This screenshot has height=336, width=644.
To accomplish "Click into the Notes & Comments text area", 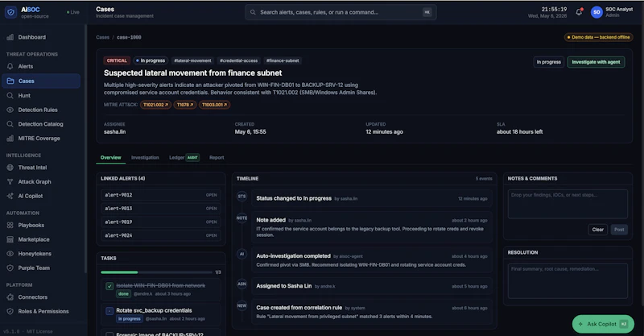I will (568, 204).
